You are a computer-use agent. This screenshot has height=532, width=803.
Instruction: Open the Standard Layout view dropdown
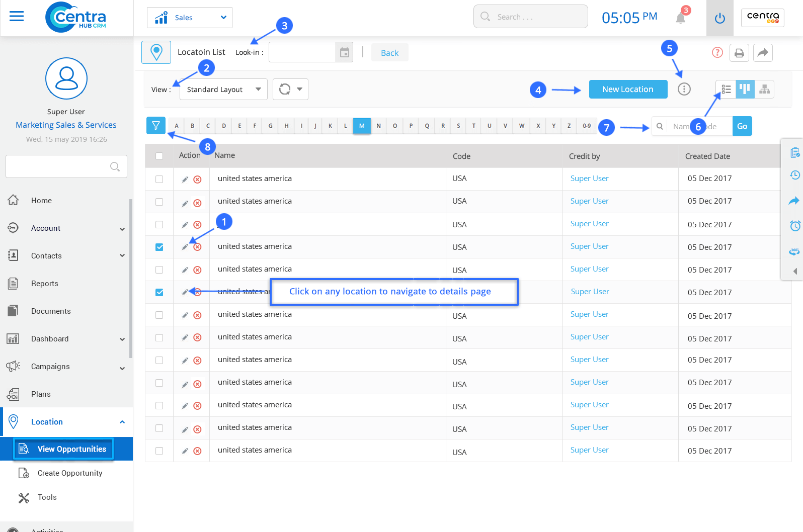(223, 90)
